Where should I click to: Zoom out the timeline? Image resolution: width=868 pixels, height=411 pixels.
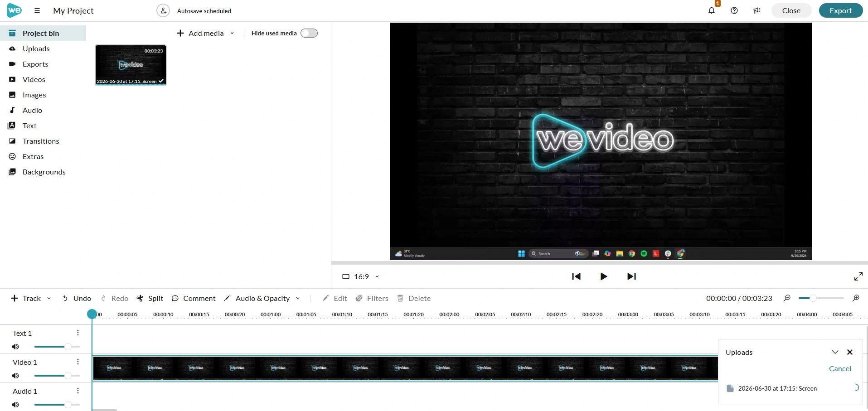787,298
